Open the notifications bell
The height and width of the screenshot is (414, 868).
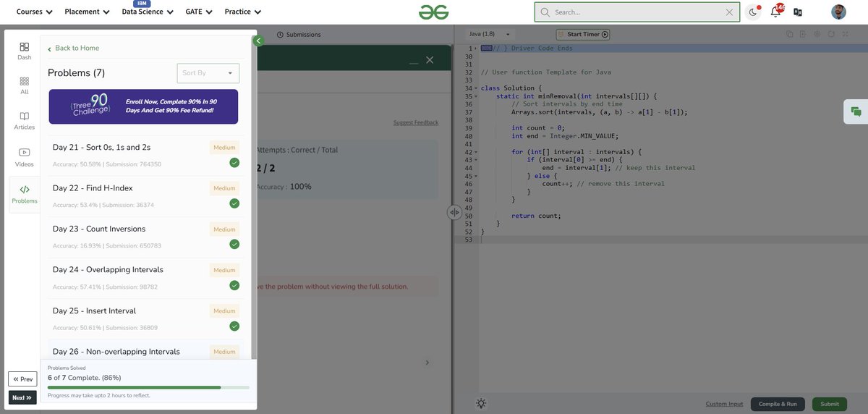coord(775,11)
